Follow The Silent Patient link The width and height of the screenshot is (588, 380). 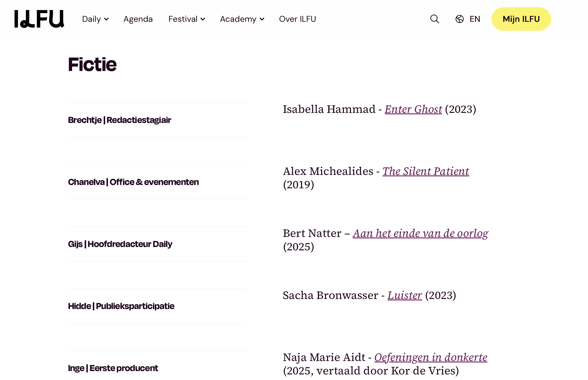[425, 171]
